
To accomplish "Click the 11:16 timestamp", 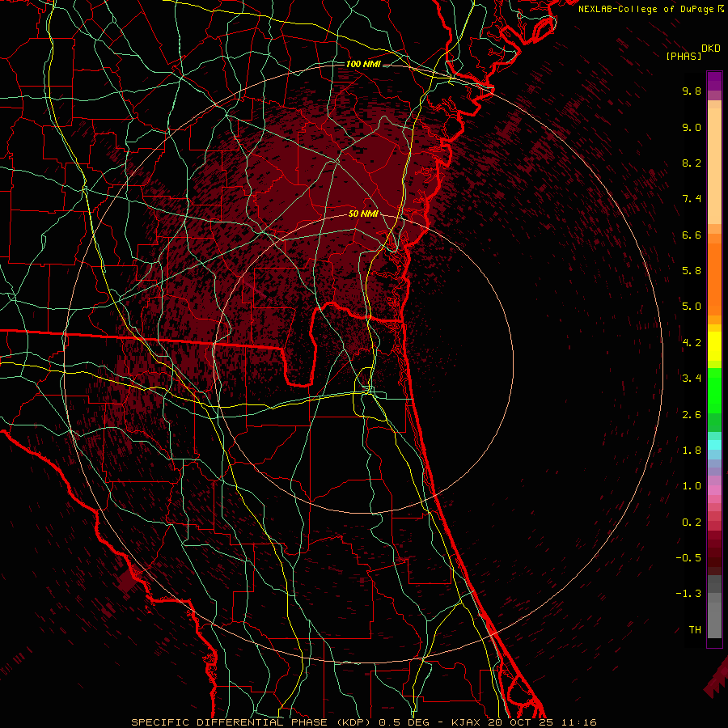I will click(578, 722).
